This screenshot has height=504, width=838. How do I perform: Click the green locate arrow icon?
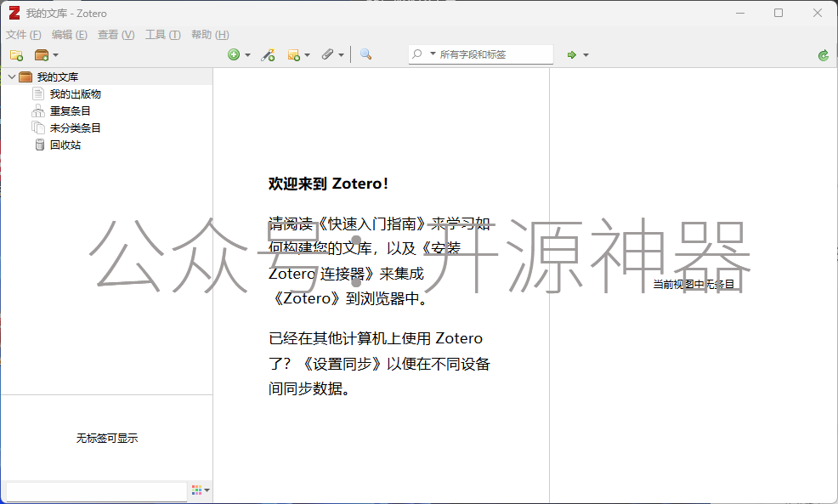pyautogui.click(x=571, y=54)
